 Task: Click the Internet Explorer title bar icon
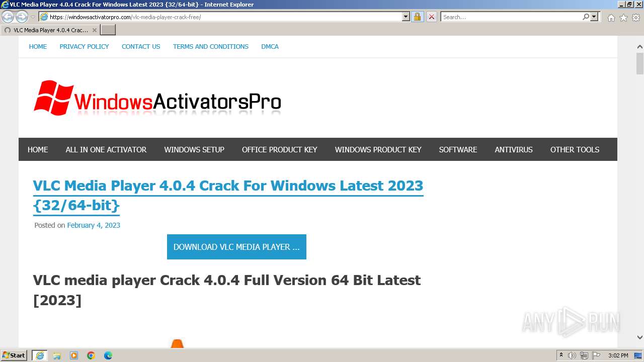click(5, 5)
